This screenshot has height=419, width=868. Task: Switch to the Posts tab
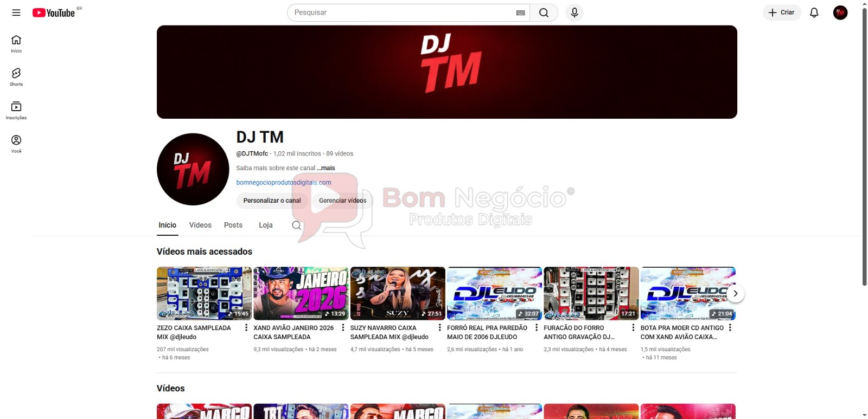(233, 225)
